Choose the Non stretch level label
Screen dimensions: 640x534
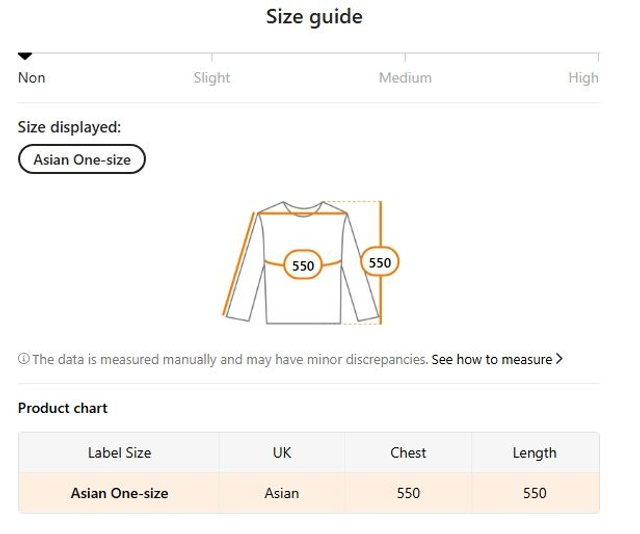pos(32,78)
